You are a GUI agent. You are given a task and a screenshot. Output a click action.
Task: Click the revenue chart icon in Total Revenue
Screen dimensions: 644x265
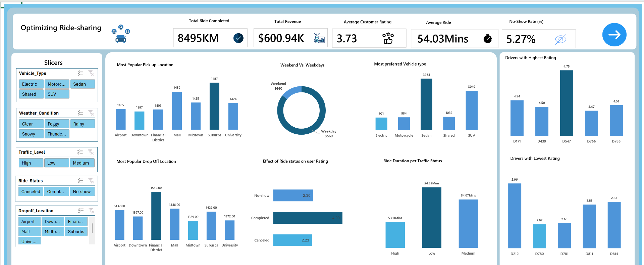click(319, 38)
